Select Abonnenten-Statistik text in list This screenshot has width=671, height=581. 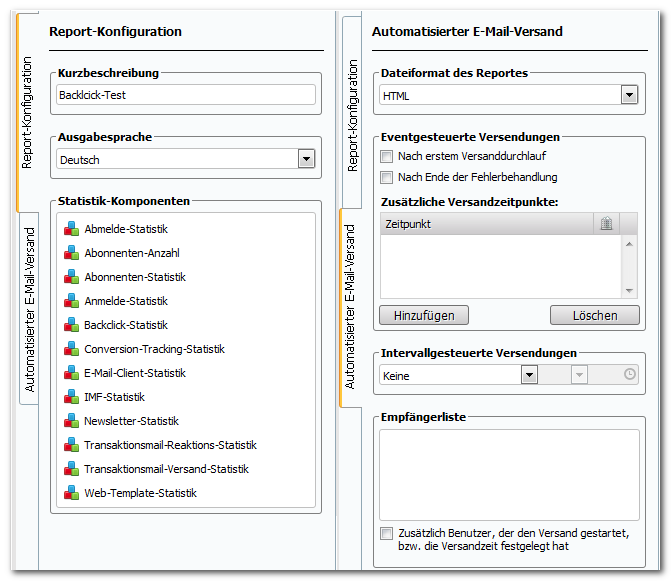(x=135, y=277)
